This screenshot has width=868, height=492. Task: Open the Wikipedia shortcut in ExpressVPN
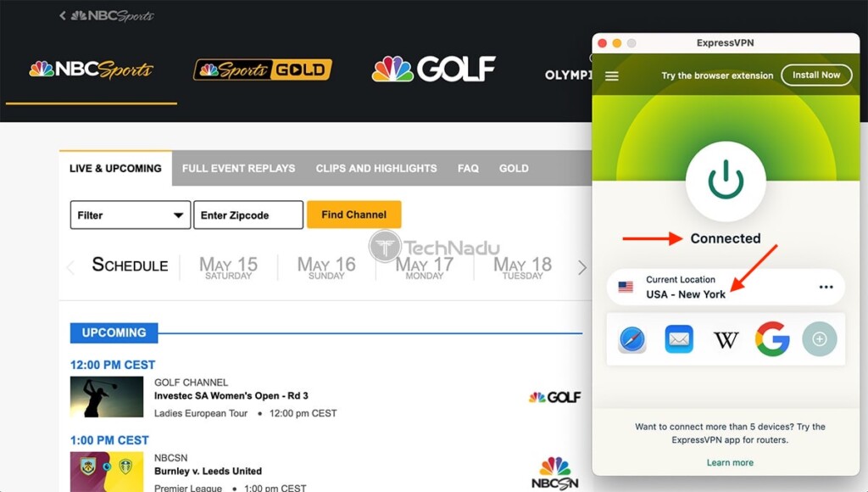point(726,339)
